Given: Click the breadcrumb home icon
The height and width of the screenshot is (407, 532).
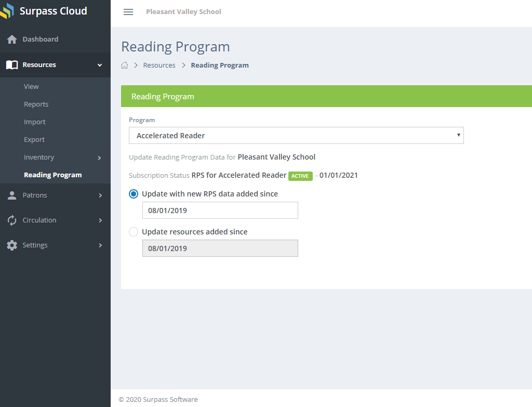Looking at the screenshot, I should pos(125,65).
